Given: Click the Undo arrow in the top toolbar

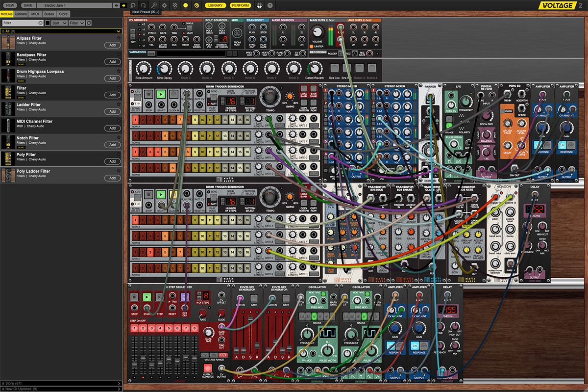Looking at the screenshot, I should 133,5.
